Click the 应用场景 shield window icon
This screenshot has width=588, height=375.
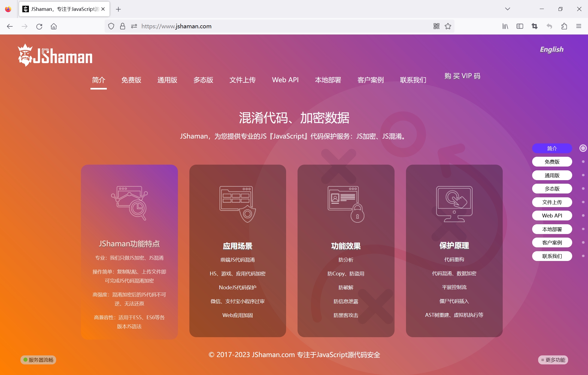[x=238, y=204]
